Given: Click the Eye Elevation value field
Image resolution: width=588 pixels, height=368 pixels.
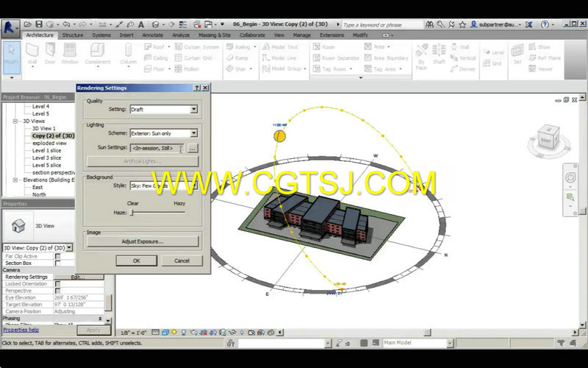Looking at the screenshot, I should click(x=79, y=298).
